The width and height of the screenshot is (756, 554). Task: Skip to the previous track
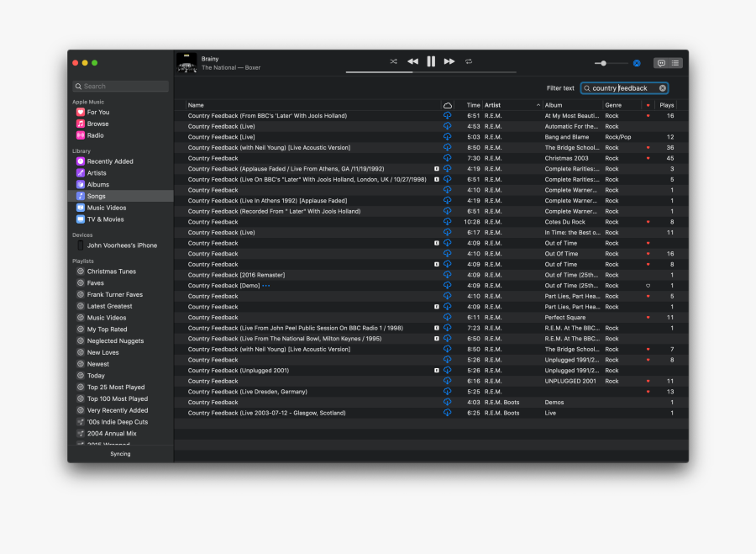pyautogui.click(x=412, y=61)
